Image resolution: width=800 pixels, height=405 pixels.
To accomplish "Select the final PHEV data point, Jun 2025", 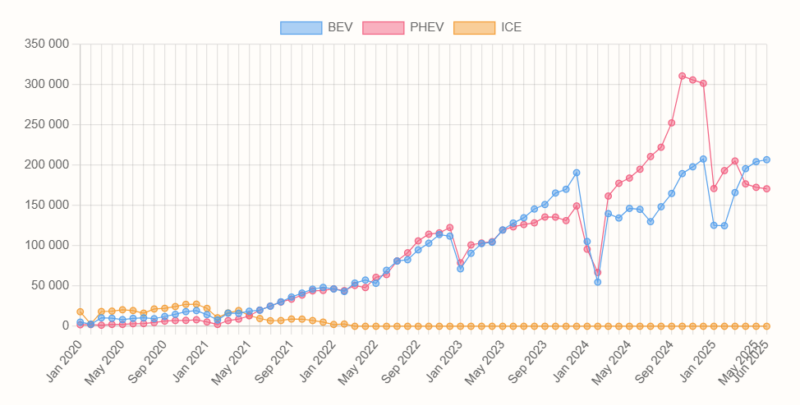I will tap(767, 188).
